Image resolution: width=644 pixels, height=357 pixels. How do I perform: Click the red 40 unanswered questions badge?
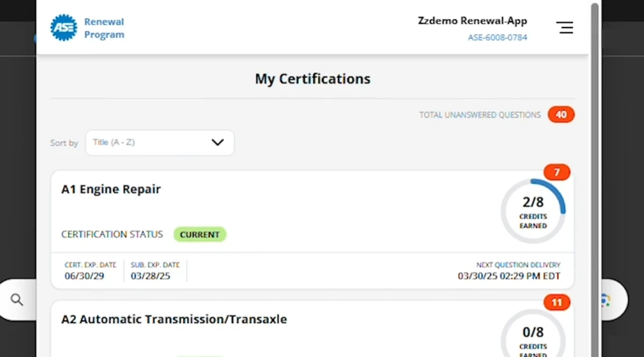(x=561, y=115)
